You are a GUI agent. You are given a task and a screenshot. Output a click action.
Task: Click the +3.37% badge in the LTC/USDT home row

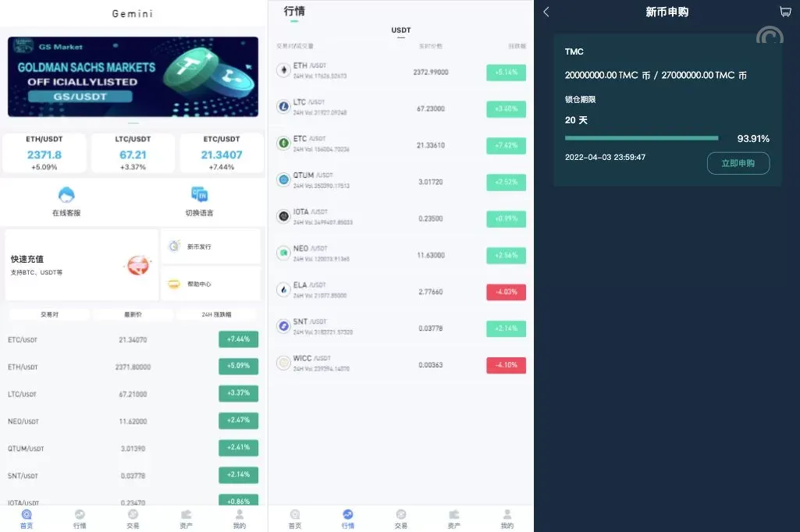(x=238, y=393)
